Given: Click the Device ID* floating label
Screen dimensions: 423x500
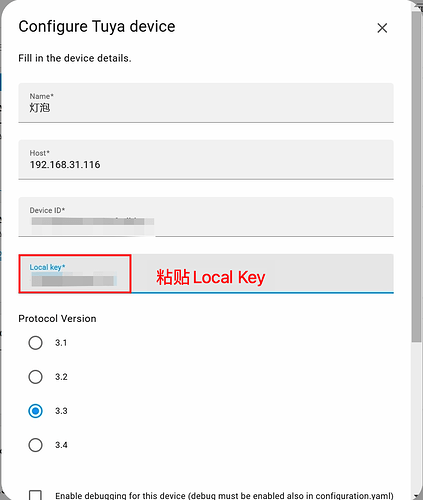Looking at the screenshot, I should (47, 210).
